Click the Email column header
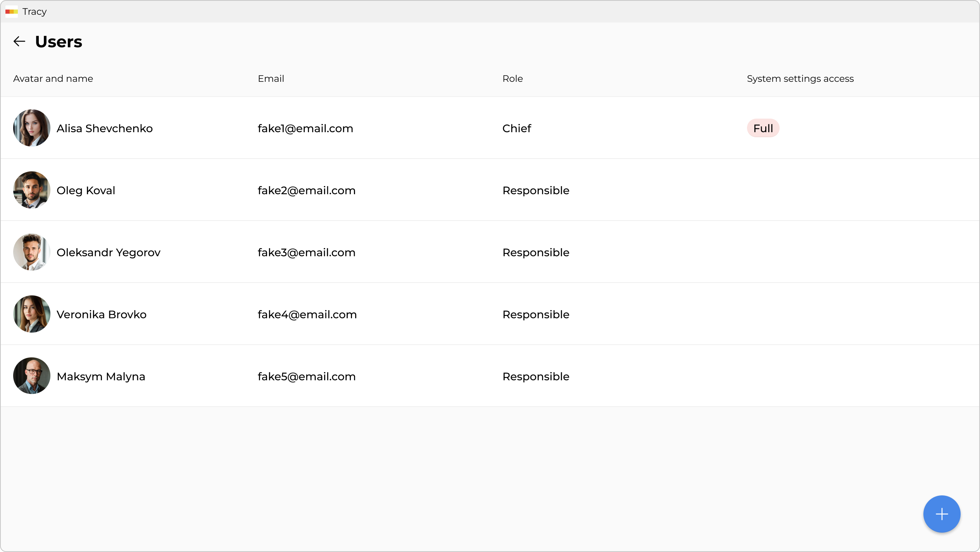This screenshot has height=552, width=980. click(x=271, y=79)
